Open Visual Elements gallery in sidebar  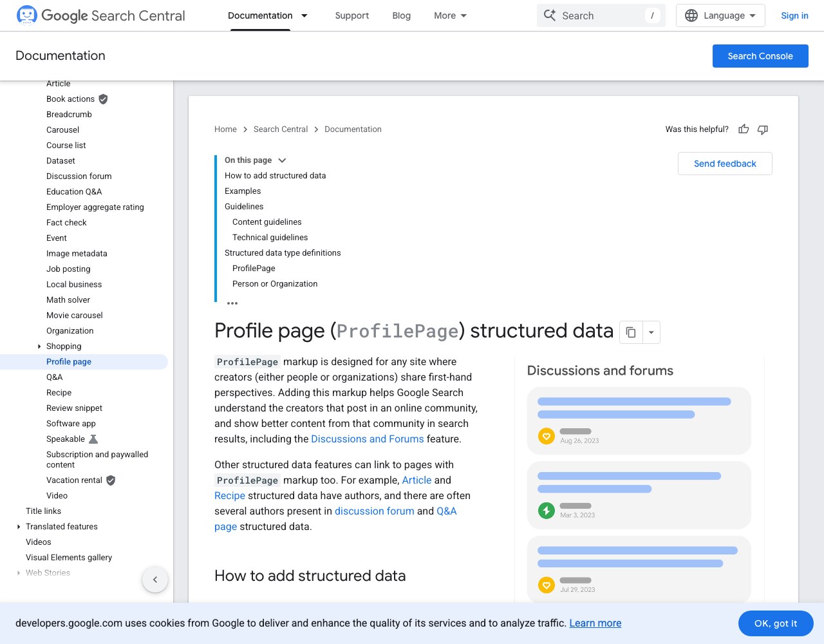click(x=69, y=558)
